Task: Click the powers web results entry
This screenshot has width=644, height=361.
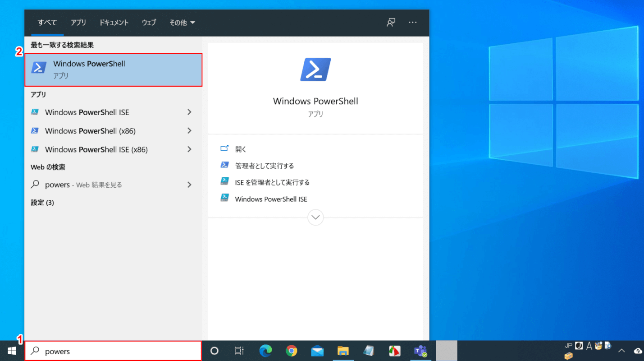Action: tap(83, 185)
